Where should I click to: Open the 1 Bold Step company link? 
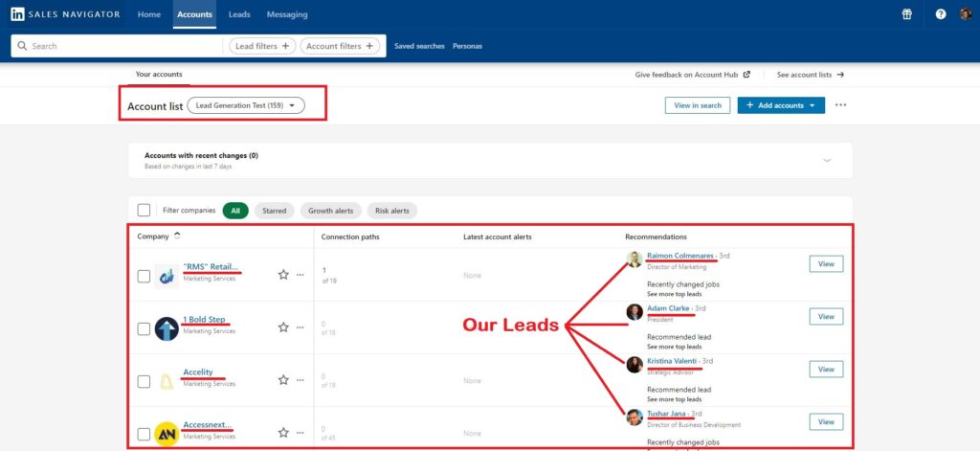(x=204, y=320)
